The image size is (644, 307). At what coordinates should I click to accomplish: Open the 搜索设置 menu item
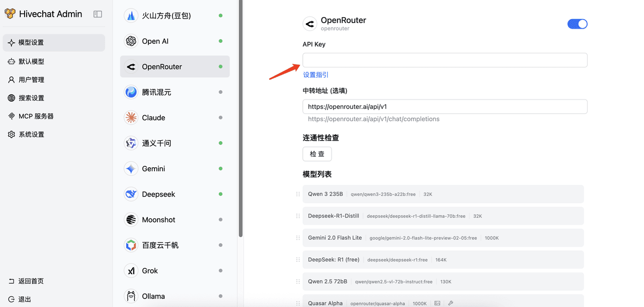point(54,98)
